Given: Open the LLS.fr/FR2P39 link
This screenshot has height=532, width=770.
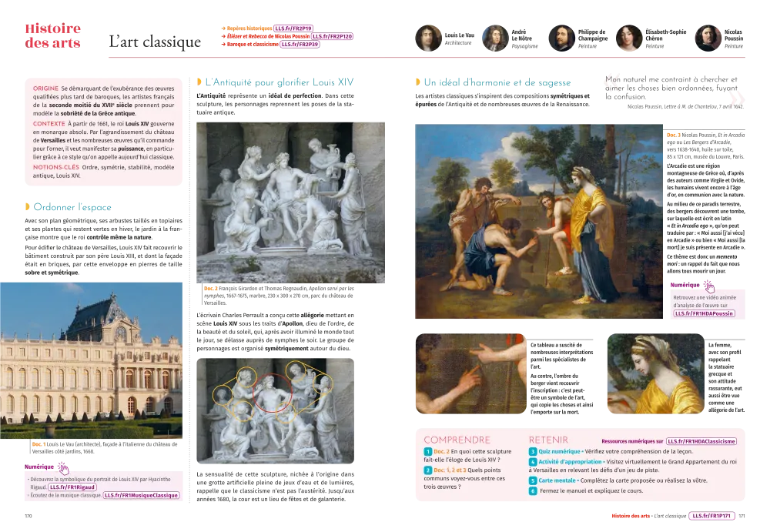Looking at the screenshot, I should [300, 45].
